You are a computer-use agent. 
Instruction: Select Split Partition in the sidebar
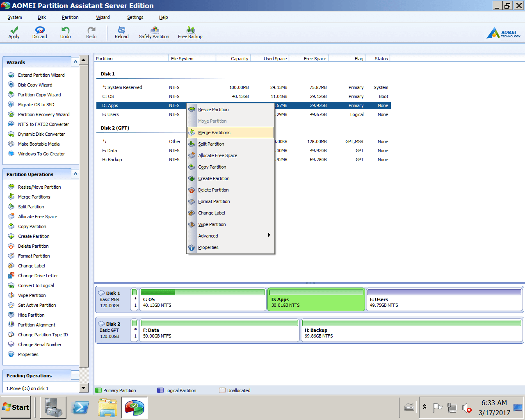tap(26, 207)
